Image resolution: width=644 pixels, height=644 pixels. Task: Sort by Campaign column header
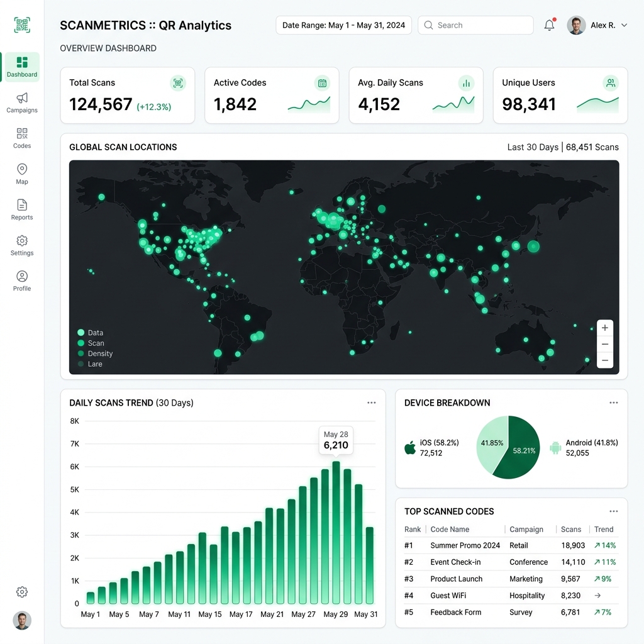coord(526,530)
